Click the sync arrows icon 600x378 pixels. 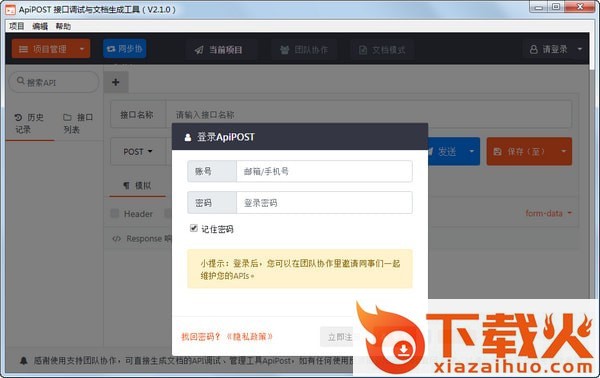pyautogui.click(x=111, y=49)
